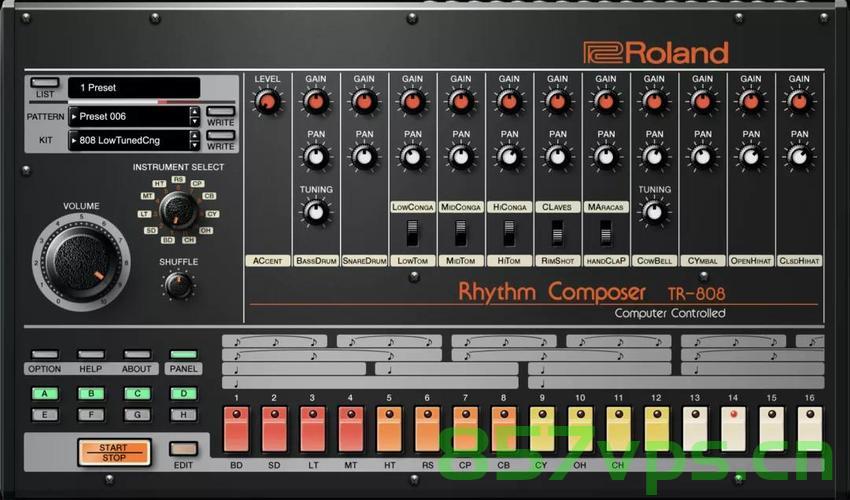Toggle step 3 LT button
This screenshot has width=850, height=500.
pyautogui.click(x=313, y=429)
